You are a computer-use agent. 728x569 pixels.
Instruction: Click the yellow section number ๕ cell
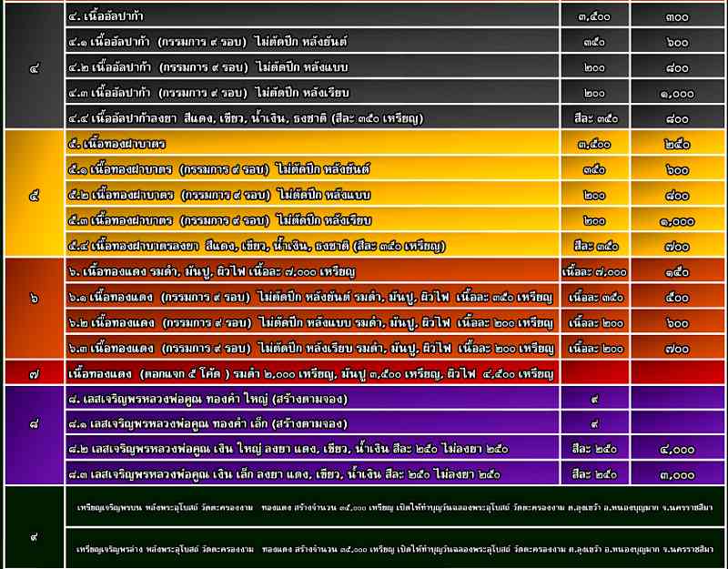pyautogui.click(x=33, y=195)
